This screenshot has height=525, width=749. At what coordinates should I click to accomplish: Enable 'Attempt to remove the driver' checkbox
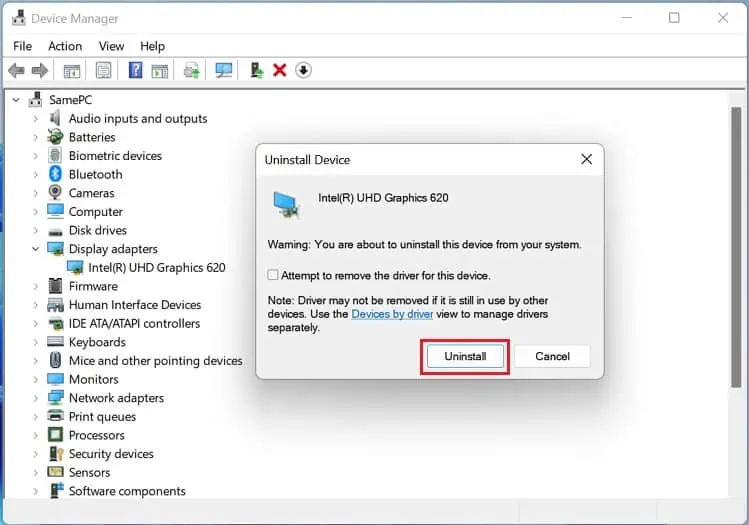pyautogui.click(x=273, y=275)
